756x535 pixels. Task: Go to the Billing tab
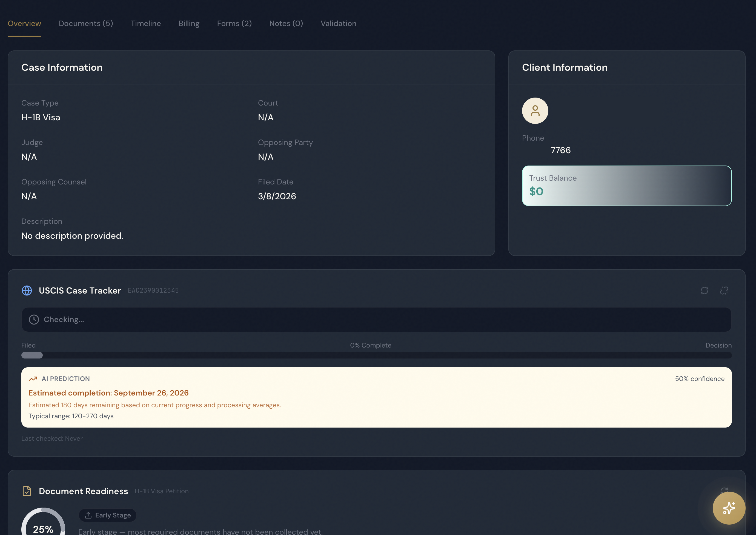click(189, 23)
